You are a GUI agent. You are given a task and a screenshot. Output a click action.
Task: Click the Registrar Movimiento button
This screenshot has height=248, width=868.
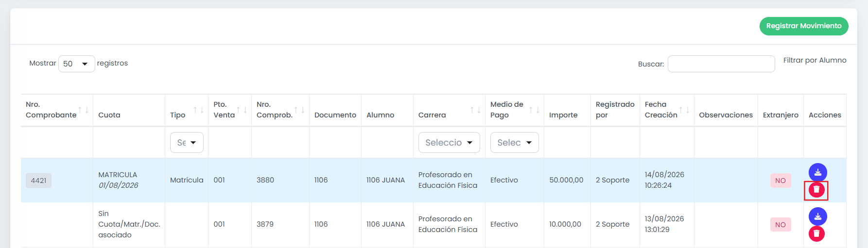click(x=804, y=26)
